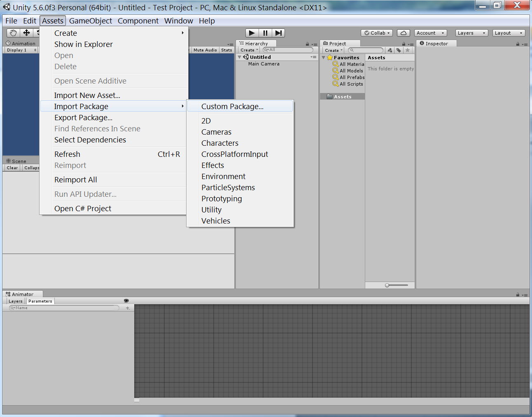Toggle the Inspector panel lock
Viewport: 532px width, 417px height.
[518, 44]
